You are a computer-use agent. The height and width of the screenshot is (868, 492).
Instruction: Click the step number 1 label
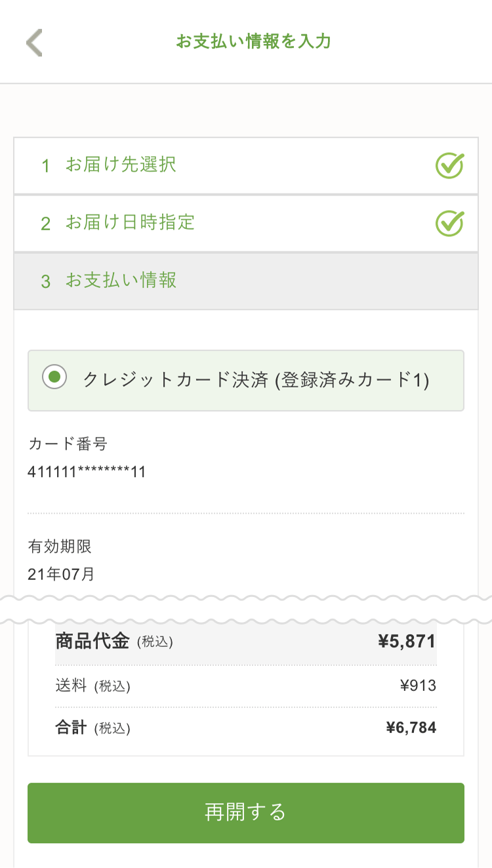point(45,166)
